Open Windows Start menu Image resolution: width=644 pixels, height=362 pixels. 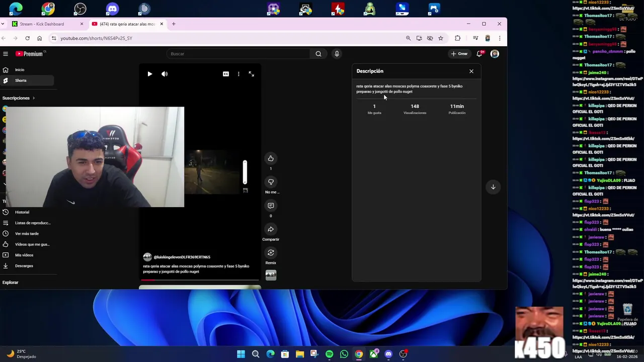pos(241,354)
